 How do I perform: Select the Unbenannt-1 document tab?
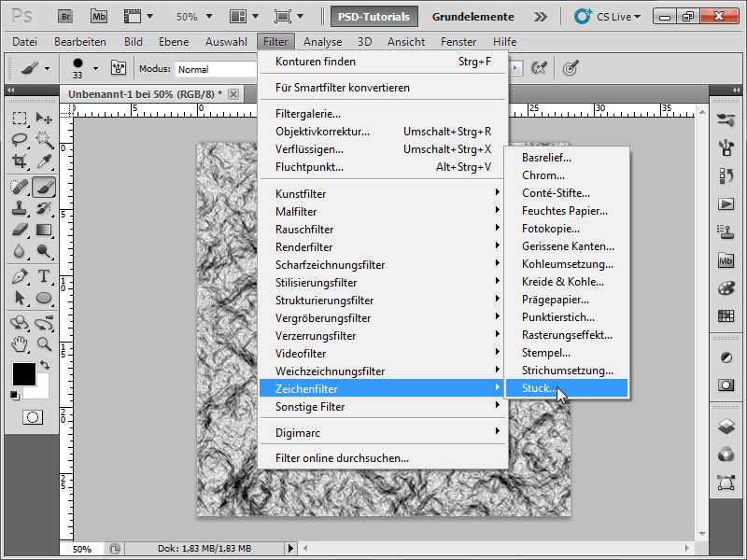[x=145, y=94]
